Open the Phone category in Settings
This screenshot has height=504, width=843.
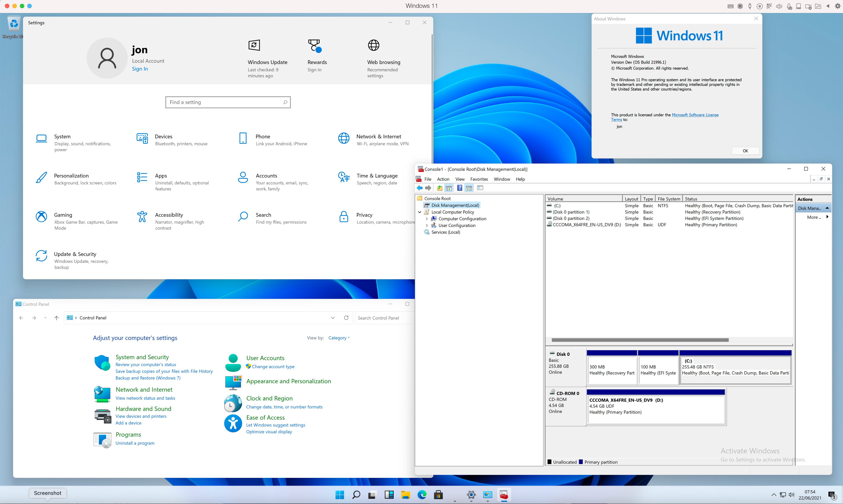(x=273, y=140)
